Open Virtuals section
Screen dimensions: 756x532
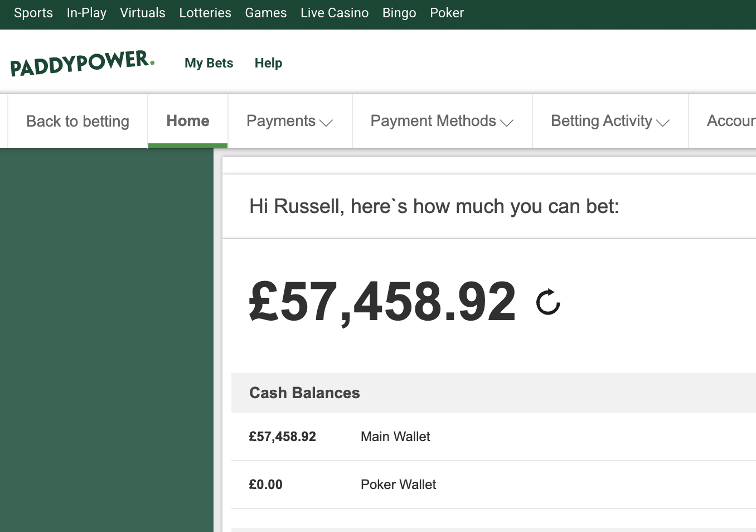[143, 13]
